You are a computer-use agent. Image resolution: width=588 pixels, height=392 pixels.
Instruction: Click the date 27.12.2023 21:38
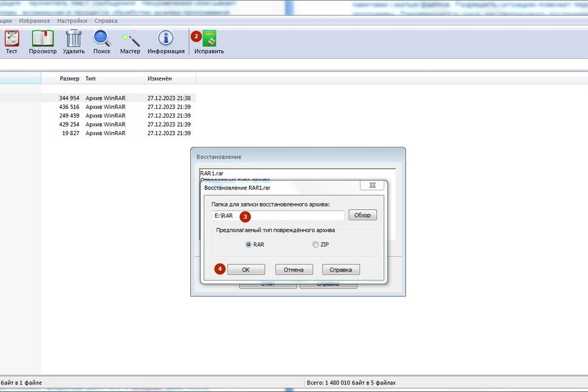coord(169,98)
